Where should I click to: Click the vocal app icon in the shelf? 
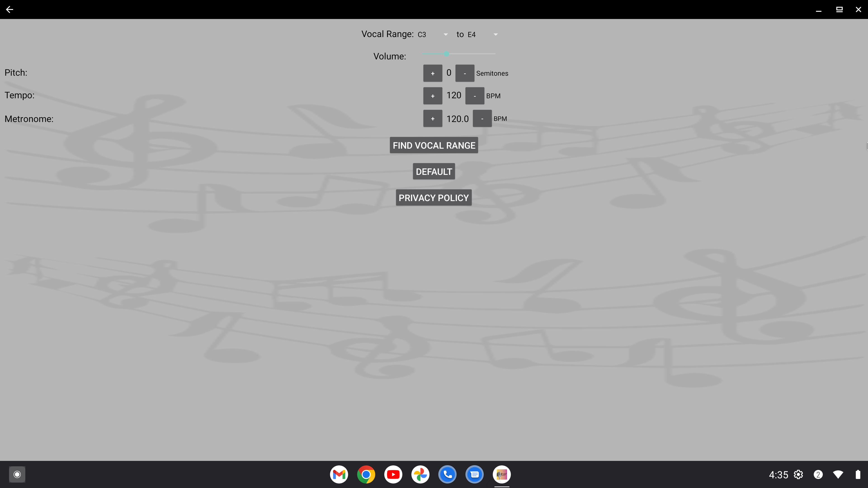coord(502,474)
